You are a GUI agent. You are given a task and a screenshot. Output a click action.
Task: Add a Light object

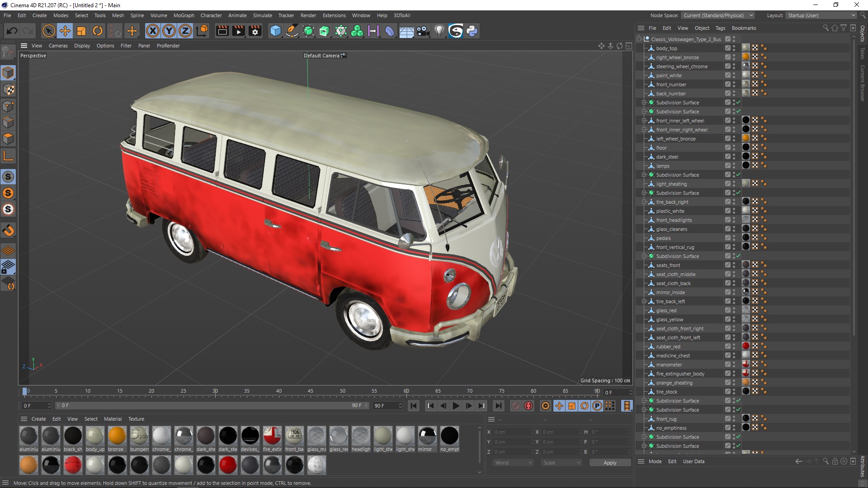click(439, 31)
